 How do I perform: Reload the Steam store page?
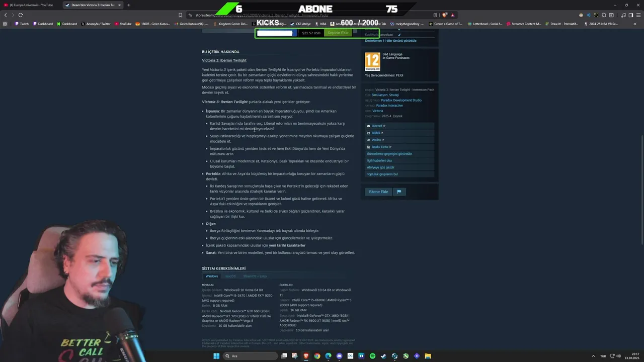tap(20, 15)
